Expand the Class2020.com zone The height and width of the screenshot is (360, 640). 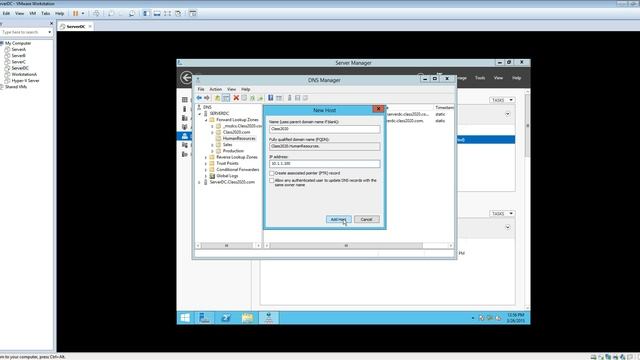[x=212, y=133]
